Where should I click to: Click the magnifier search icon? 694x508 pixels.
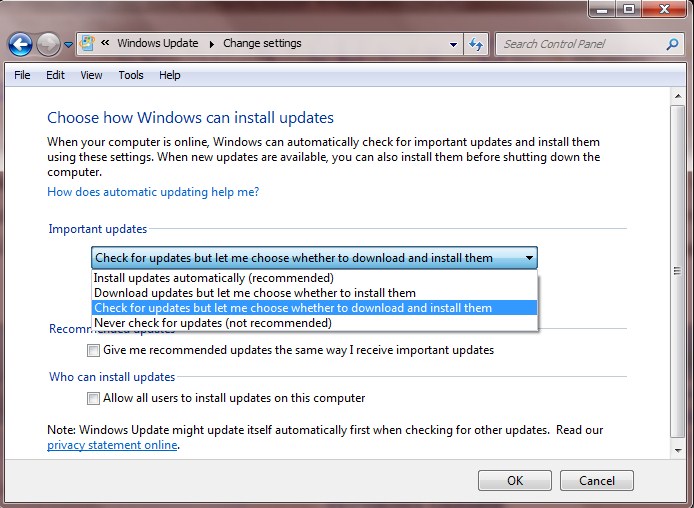tap(672, 44)
